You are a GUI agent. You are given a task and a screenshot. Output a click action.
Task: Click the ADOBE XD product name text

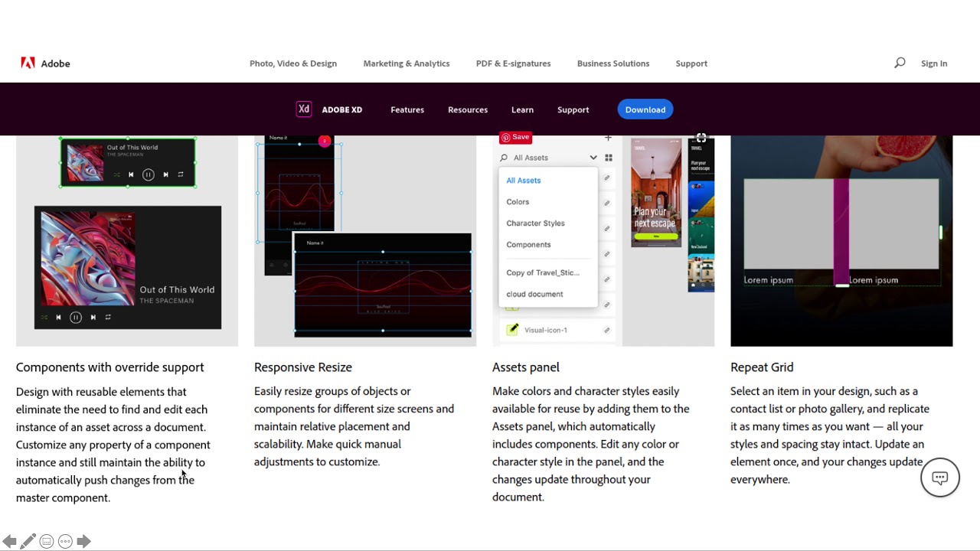pos(342,109)
